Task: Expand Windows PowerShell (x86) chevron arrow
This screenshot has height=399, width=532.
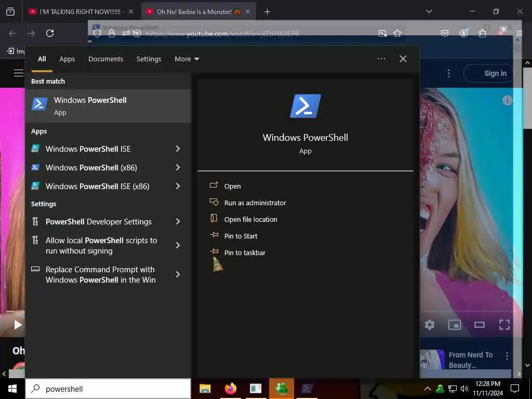Action: 178,167
